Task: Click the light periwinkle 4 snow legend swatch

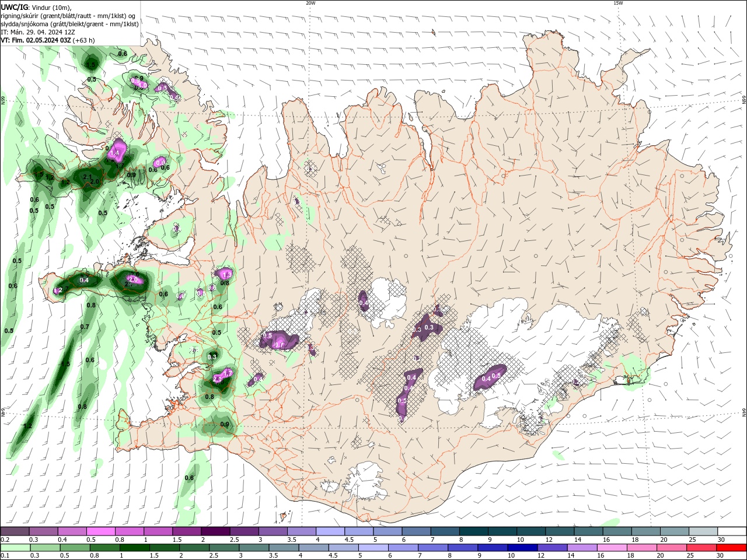Action: (330, 531)
